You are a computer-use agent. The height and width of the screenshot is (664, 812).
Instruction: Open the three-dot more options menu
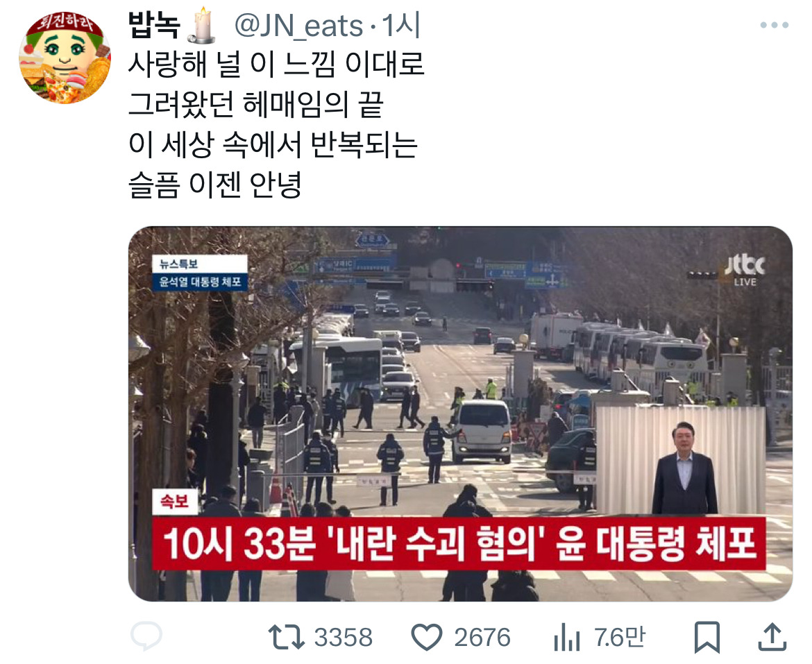coord(775,24)
